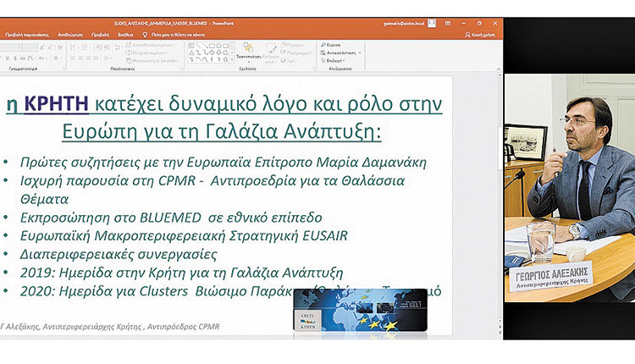Expand the shapes gallery with the More arrow
Screen dimensions: 635x364
(232, 60)
